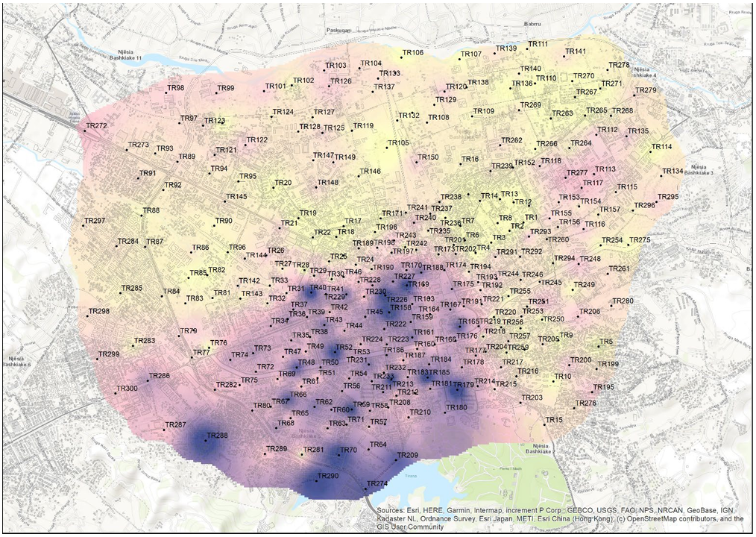Click the TR114 marker
The width and height of the screenshot is (756, 537).
pyautogui.click(x=651, y=151)
